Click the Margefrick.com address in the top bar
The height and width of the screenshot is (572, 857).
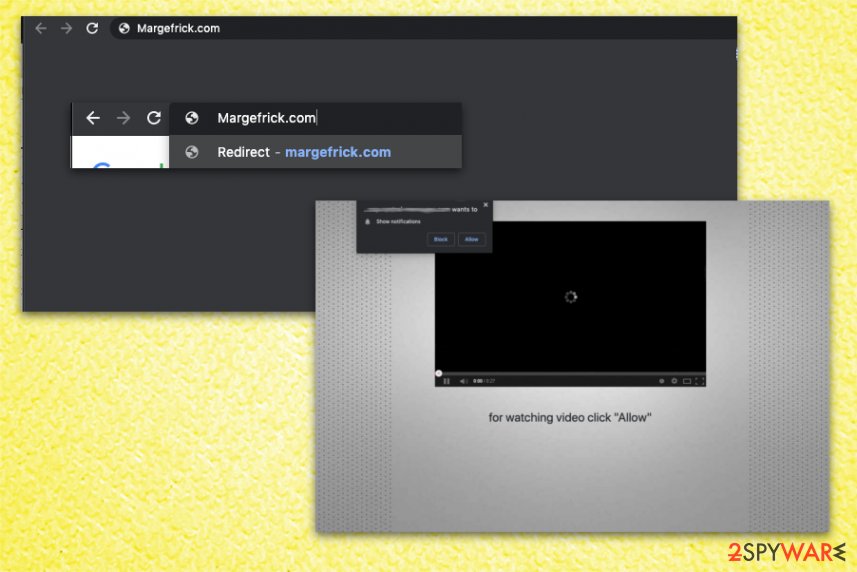[178, 28]
